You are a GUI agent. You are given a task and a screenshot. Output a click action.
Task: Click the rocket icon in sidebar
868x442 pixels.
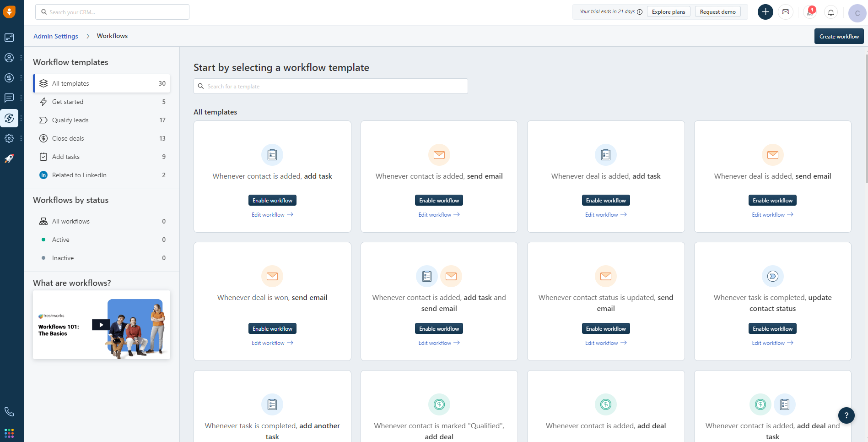9,158
